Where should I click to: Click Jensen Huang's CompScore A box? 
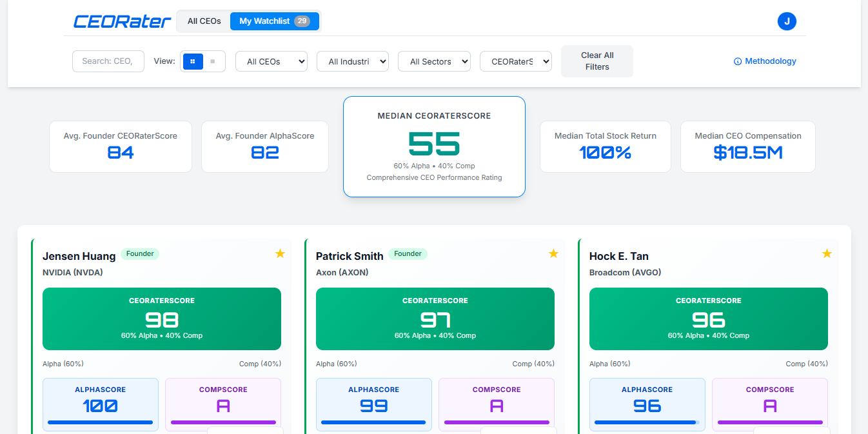pos(223,404)
